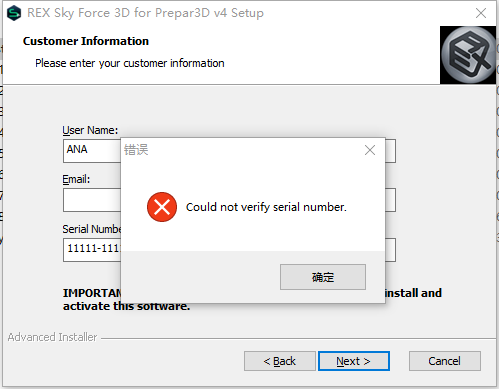Cancel the setup wizard
499x389 pixels.
[x=445, y=361]
